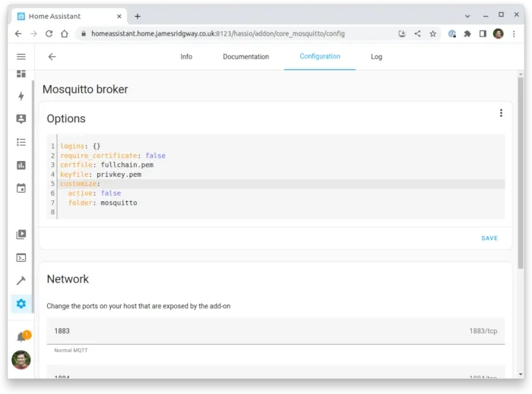Viewport: 532px width, 394px height.
Task: Close the Home Assistant browser tab
Action: tap(119, 16)
